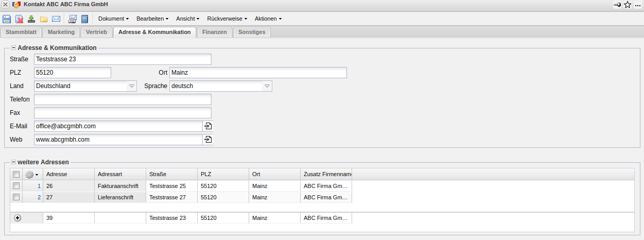The height and width of the screenshot is (240, 644).
Task: Toggle select-all checkbox in addresses table header
Action: pyautogui.click(x=16, y=174)
